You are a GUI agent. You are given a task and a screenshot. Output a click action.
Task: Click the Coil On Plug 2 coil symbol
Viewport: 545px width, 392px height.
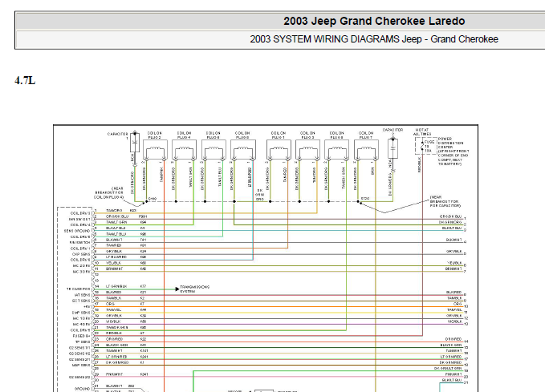pos(155,150)
